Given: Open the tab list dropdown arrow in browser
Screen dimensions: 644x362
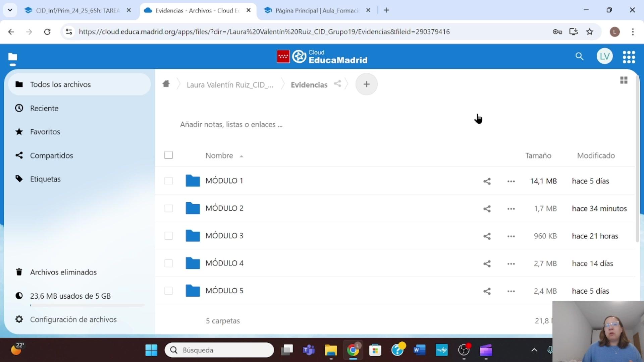Looking at the screenshot, I should coord(10,10).
